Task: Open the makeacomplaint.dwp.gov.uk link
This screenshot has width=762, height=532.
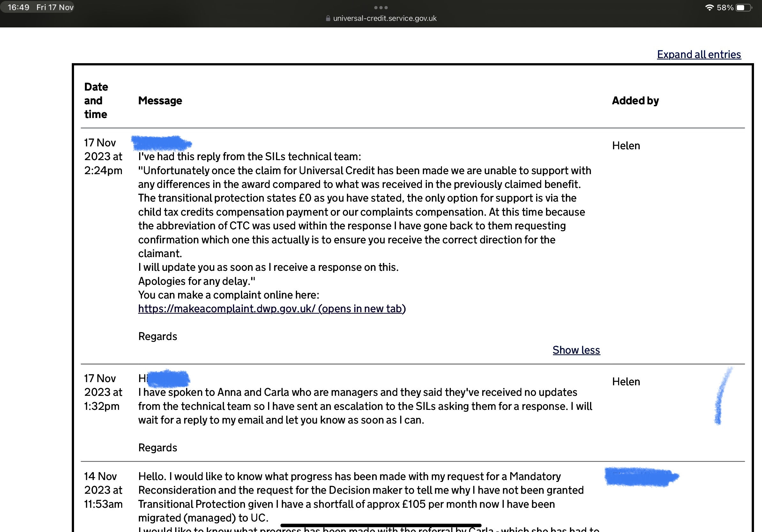Action: click(x=272, y=309)
